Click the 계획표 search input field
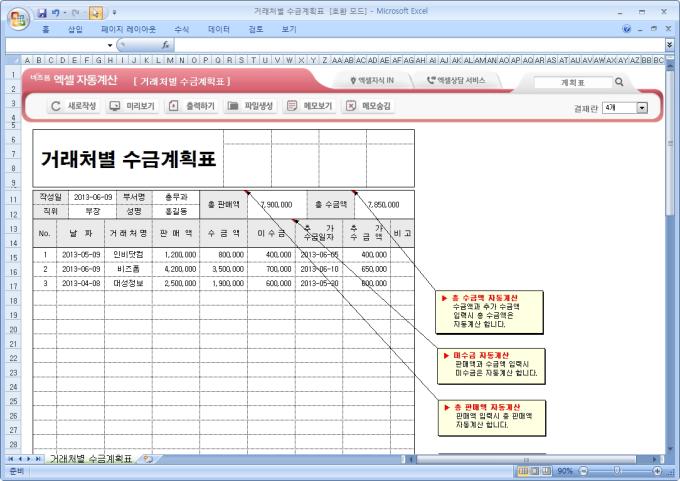Image resolution: width=680 pixels, height=481 pixels. click(x=570, y=82)
